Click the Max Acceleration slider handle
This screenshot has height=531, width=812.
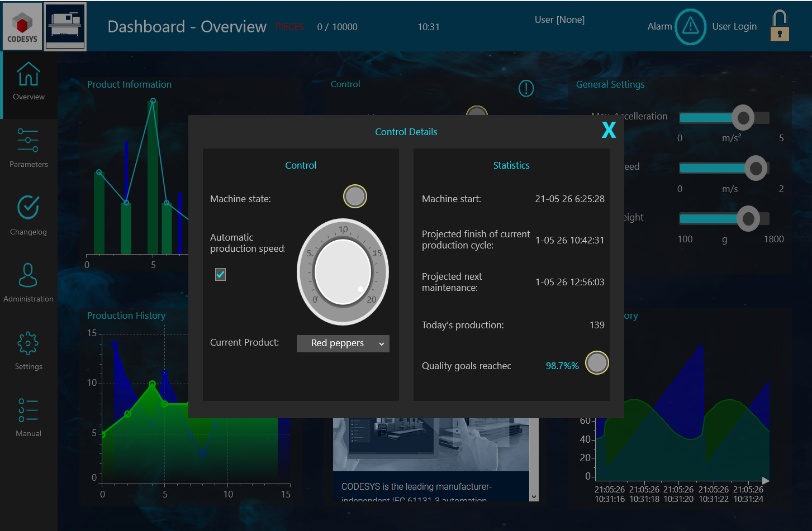[743, 118]
